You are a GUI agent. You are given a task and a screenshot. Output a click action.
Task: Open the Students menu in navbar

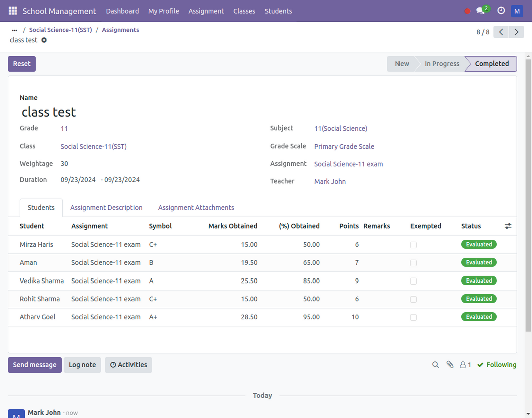tap(278, 11)
